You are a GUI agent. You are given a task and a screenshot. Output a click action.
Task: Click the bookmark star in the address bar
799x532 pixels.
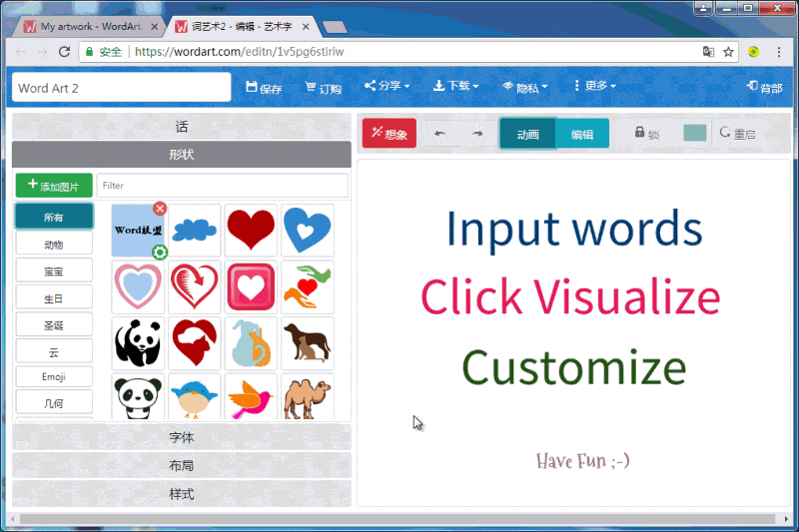[x=728, y=52]
